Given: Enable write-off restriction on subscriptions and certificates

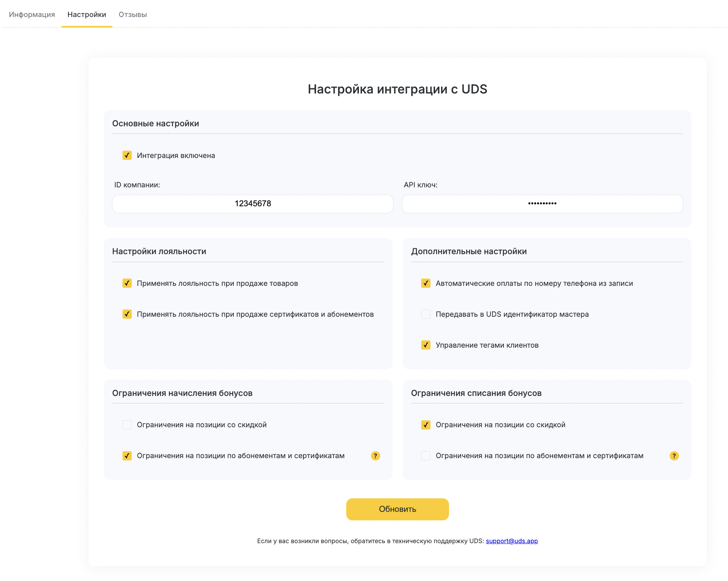Looking at the screenshot, I should coord(426,456).
